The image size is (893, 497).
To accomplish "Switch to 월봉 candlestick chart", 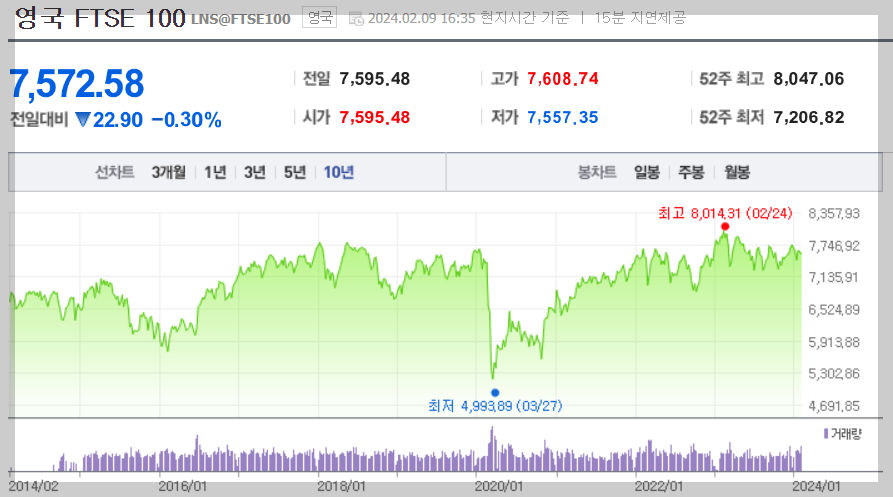I will tap(737, 172).
